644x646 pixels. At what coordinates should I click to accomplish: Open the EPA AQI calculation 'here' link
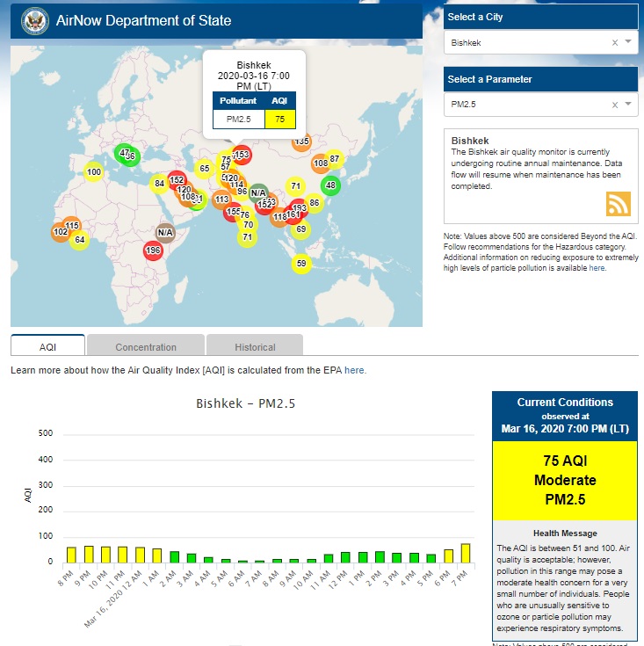(355, 370)
